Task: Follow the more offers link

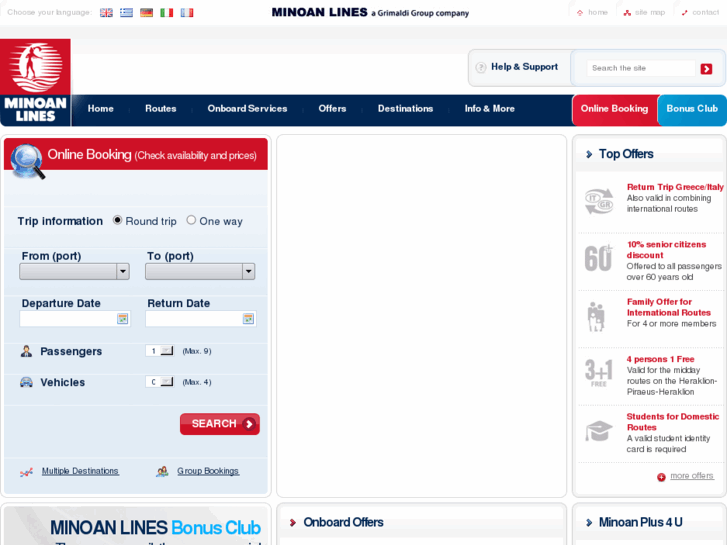Action: pyautogui.click(x=692, y=476)
